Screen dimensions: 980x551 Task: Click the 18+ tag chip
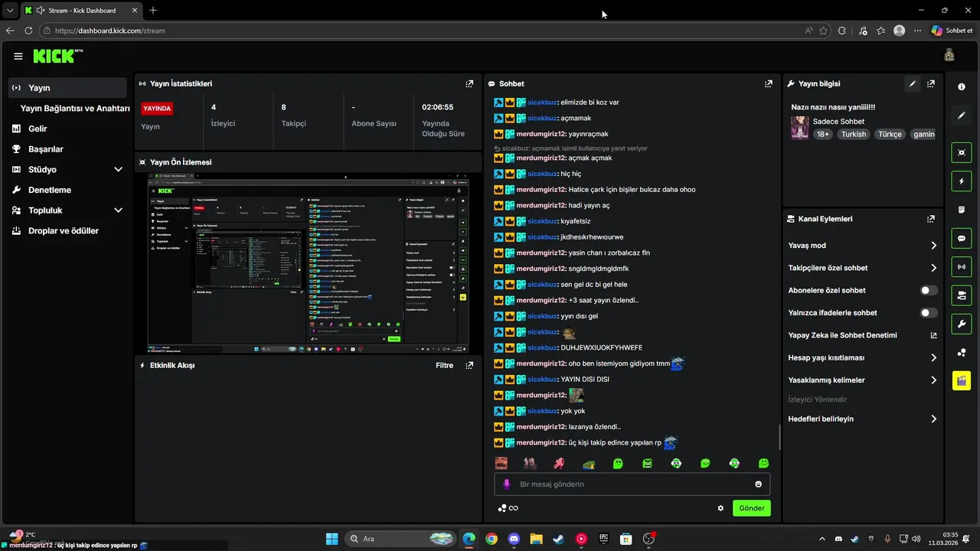823,134
